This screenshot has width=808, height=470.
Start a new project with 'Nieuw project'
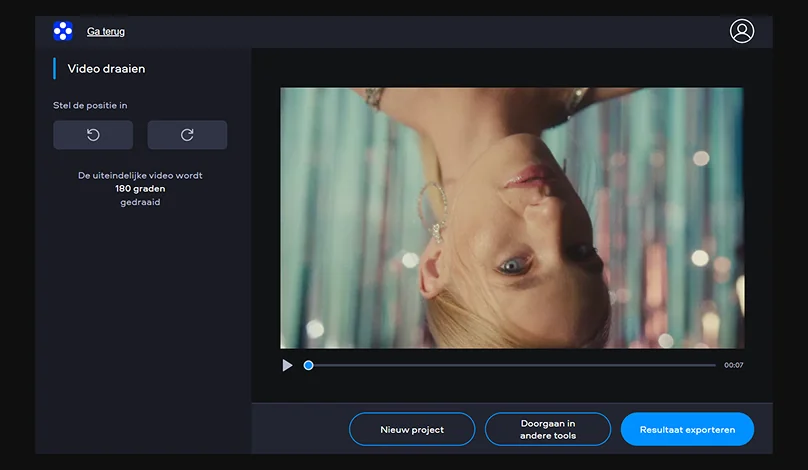pyautogui.click(x=412, y=429)
